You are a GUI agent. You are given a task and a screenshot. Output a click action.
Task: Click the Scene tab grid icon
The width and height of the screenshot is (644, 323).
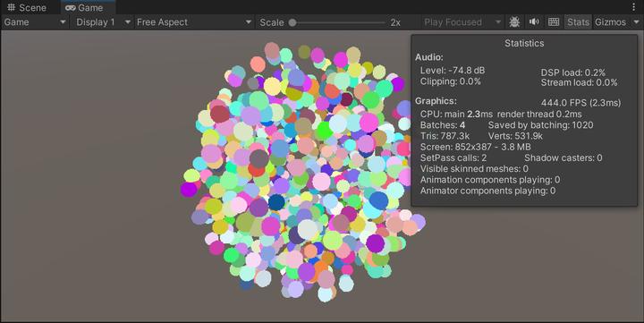coord(12,7)
